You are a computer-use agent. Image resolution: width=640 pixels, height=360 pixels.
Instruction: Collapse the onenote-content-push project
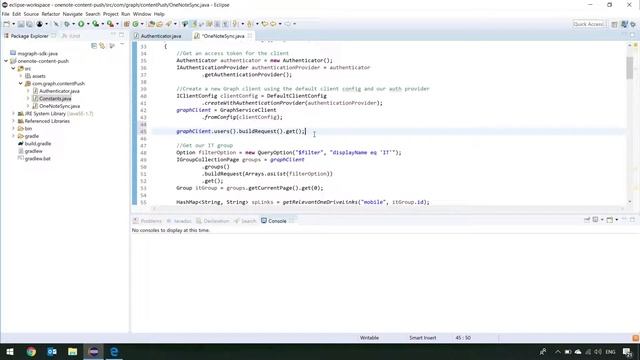click(6, 61)
